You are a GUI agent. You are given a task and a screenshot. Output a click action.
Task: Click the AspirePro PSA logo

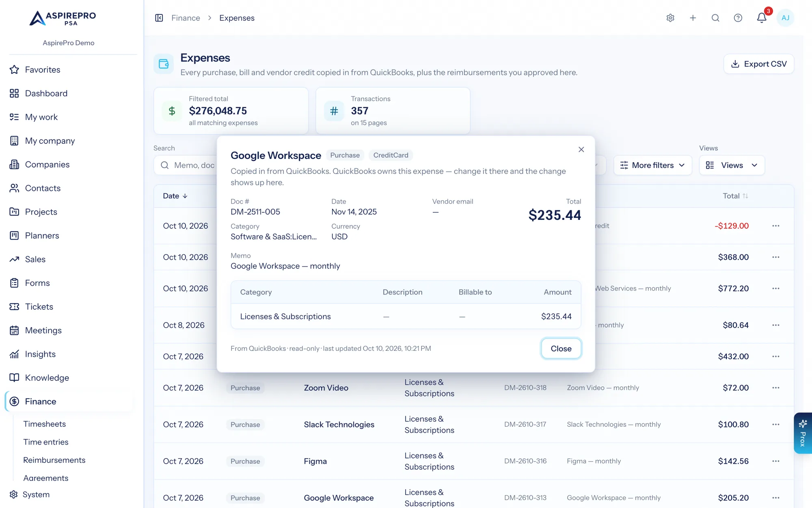[63, 18]
